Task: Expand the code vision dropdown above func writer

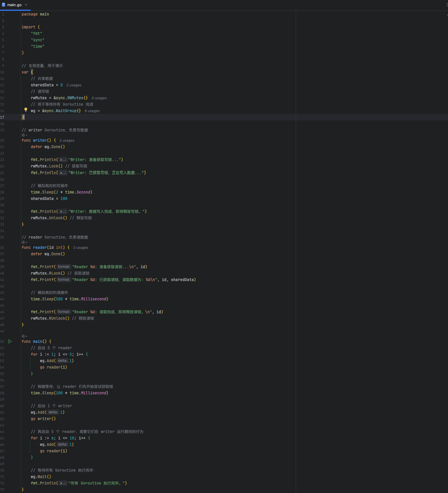Action: 25,135
